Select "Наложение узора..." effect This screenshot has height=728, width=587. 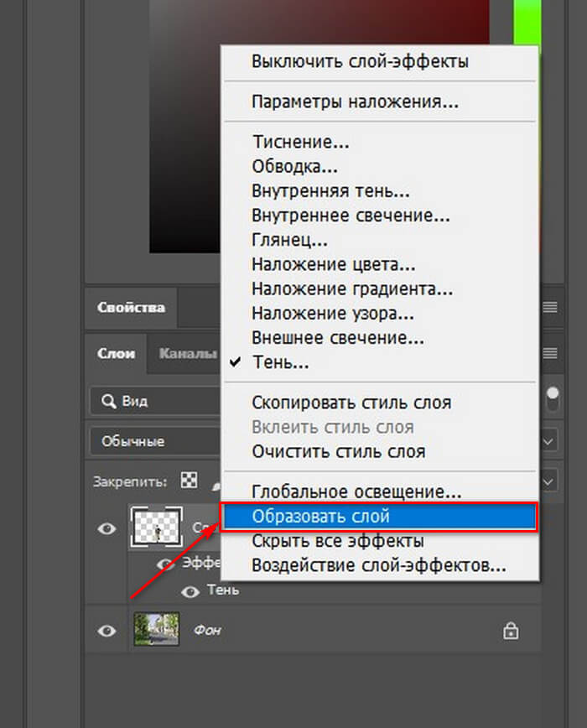(333, 314)
